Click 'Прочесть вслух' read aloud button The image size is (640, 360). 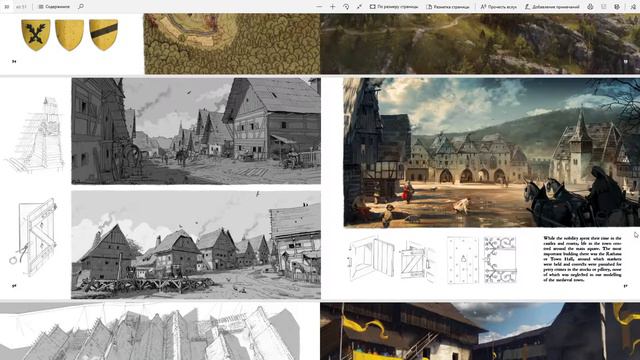tap(498, 7)
